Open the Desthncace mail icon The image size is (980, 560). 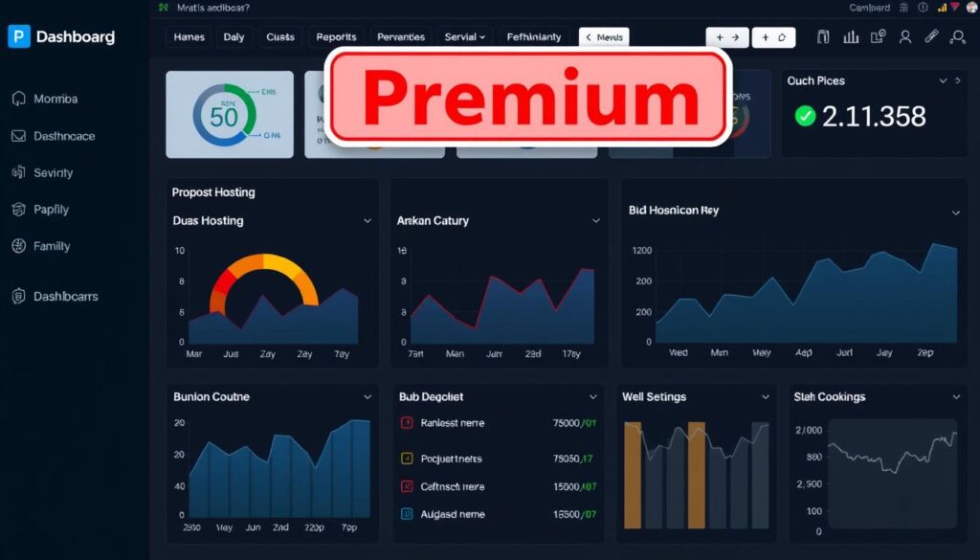click(19, 136)
